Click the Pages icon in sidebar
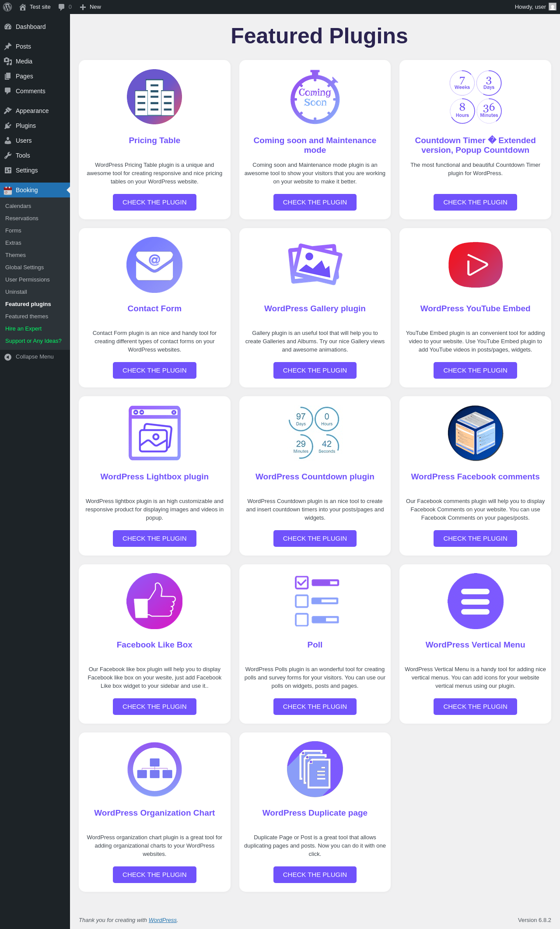This screenshot has width=560, height=929. 8,76
